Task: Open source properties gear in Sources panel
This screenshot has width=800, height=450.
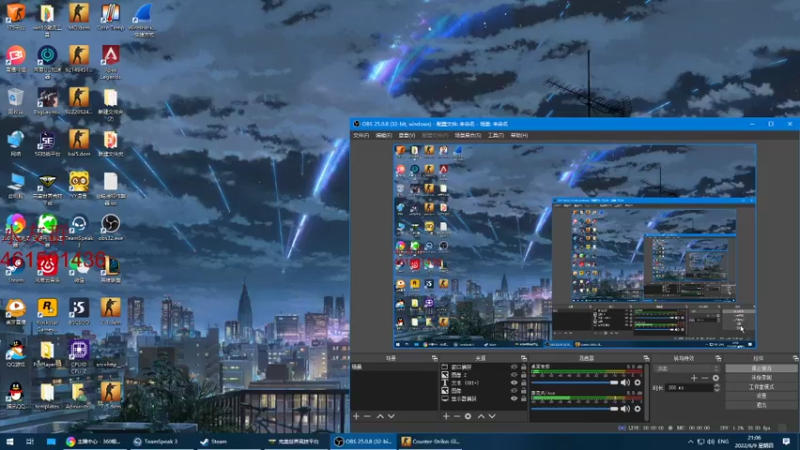Action: pos(468,416)
